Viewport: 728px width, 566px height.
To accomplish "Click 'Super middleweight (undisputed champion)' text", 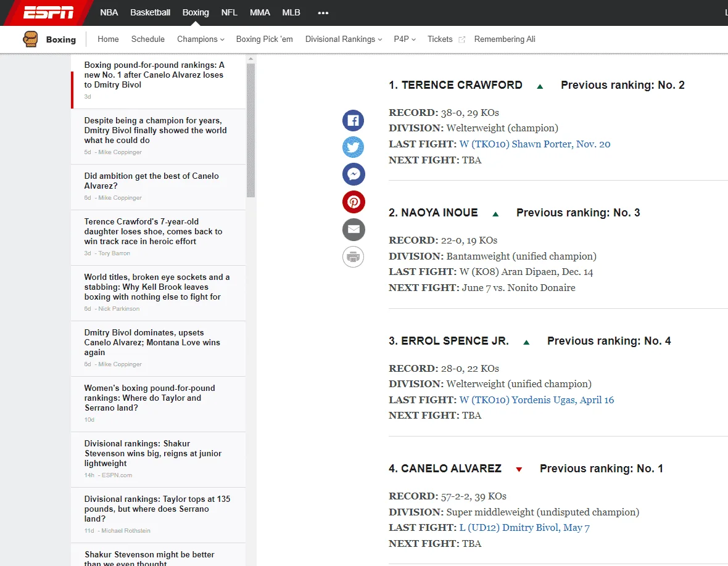I will click(543, 512).
